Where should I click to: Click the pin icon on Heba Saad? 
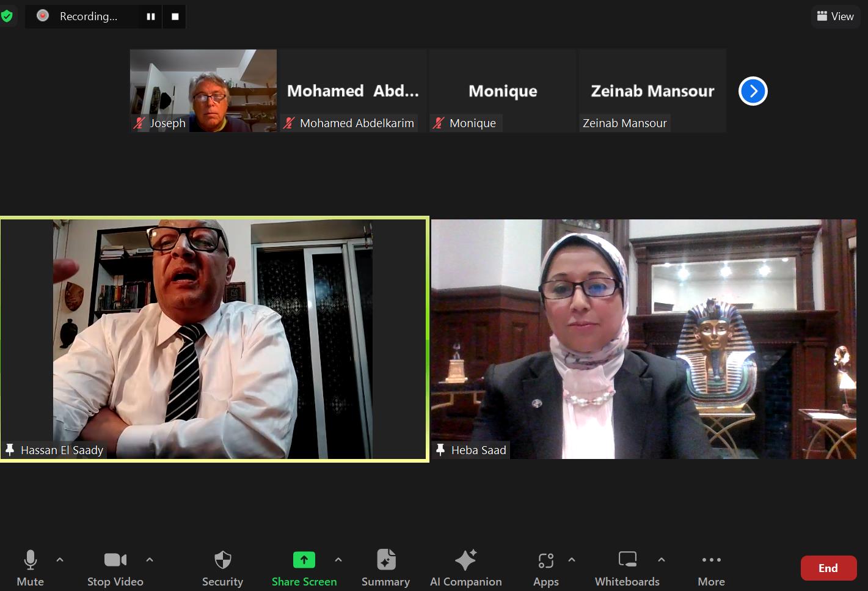pyautogui.click(x=440, y=450)
